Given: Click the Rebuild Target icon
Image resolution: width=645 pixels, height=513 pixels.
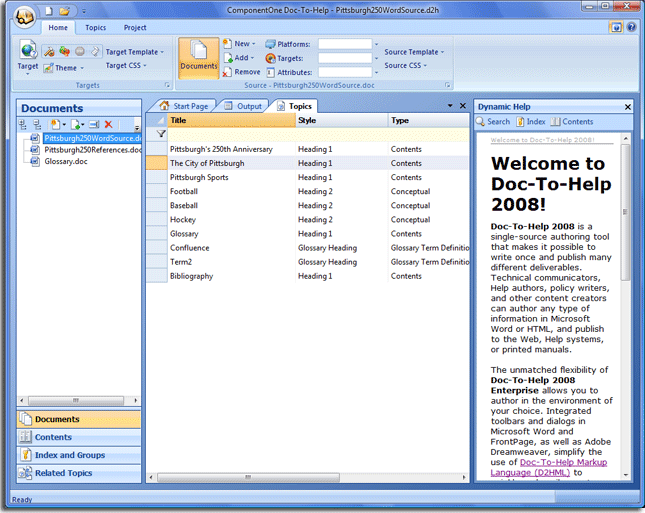Looking at the screenshot, I should coord(65,51).
